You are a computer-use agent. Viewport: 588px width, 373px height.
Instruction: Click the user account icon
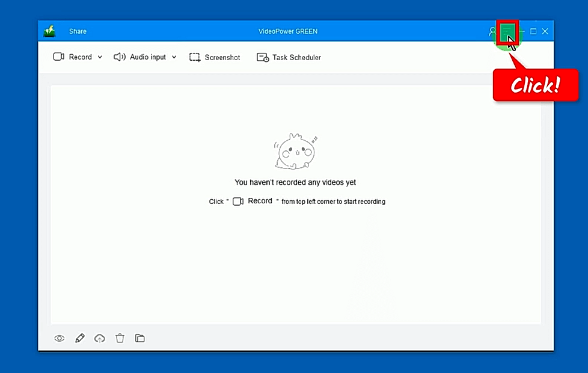click(x=492, y=31)
